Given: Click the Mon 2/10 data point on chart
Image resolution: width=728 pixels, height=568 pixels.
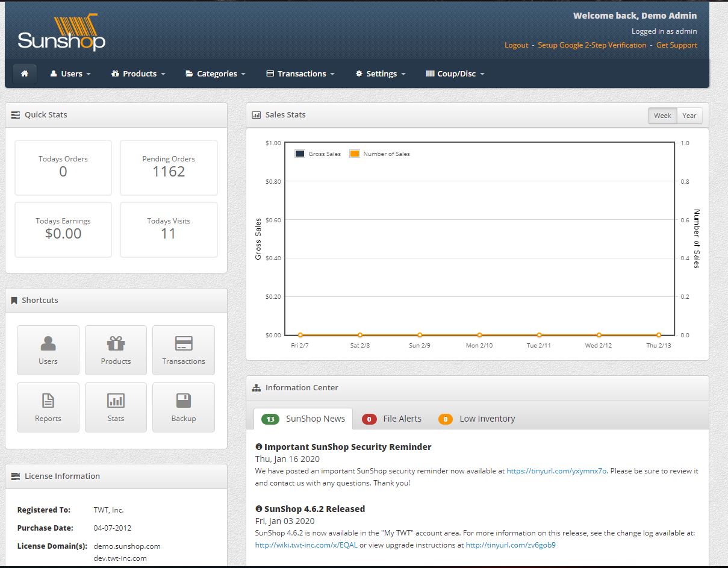Looking at the screenshot, I should pos(479,335).
